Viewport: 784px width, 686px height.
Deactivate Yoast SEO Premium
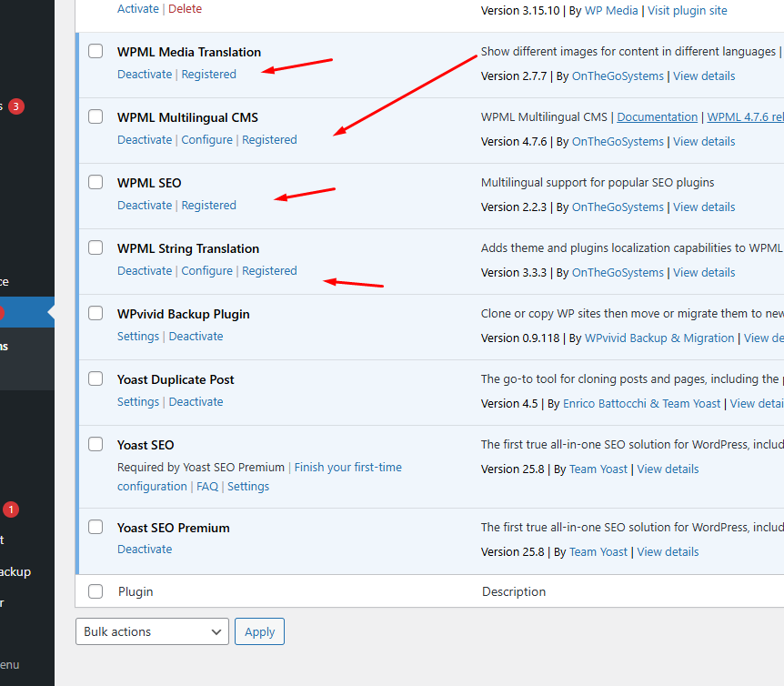coord(145,549)
